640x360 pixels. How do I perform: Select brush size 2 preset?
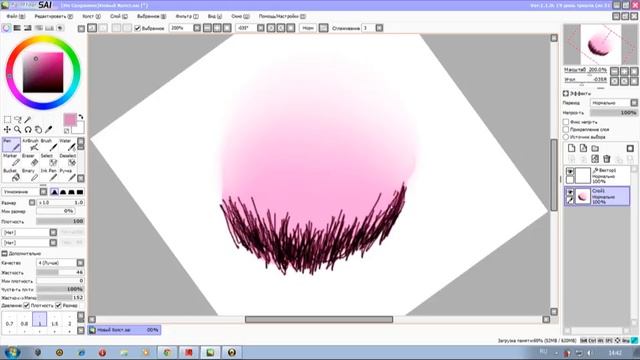point(69,319)
